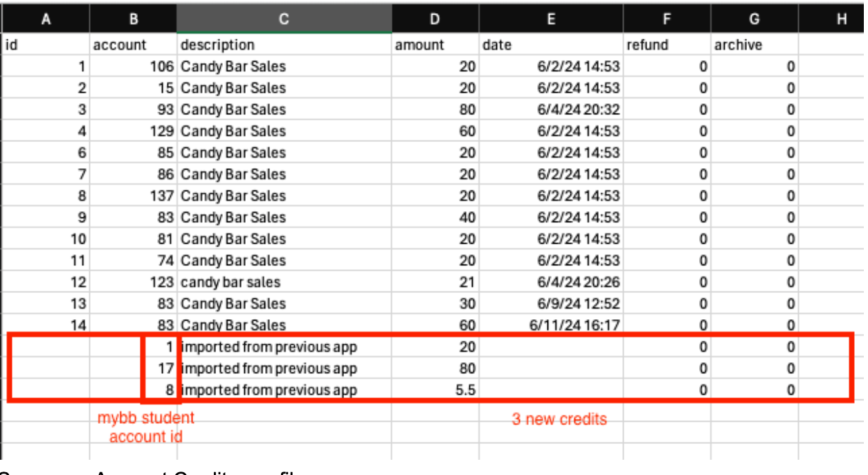Click the 'date' header cell
The width and height of the screenshot is (868, 475).
click(x=551, y=45)
